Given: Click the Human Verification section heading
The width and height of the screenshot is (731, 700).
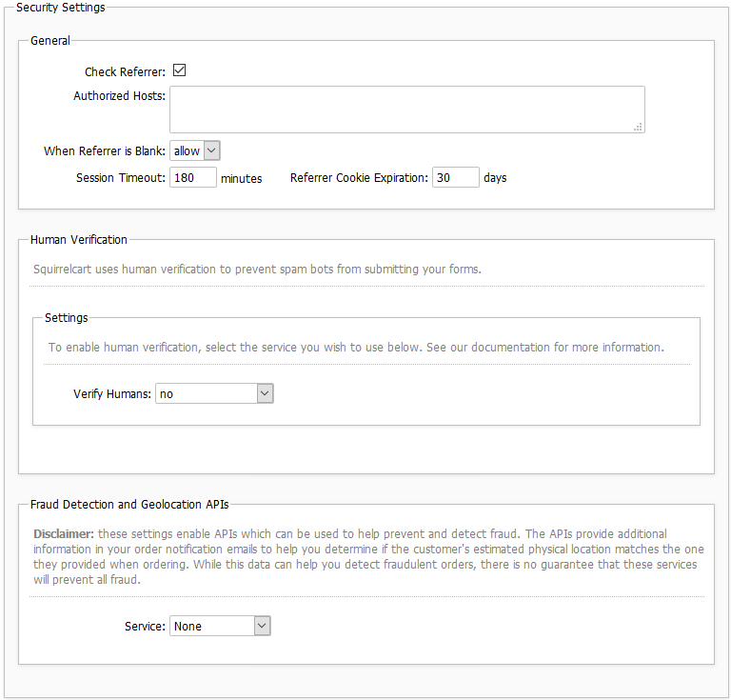Looking at the screenshot, I should coord(79,240).
